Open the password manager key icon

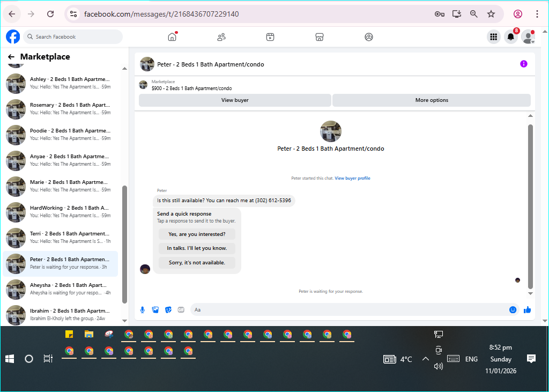click(x=440, y=14)
